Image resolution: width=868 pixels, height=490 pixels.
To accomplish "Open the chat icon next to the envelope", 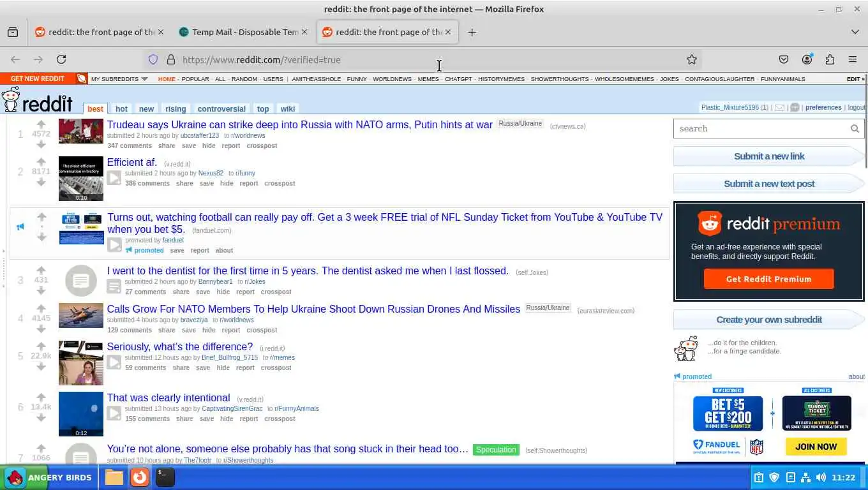I will 795,108.
